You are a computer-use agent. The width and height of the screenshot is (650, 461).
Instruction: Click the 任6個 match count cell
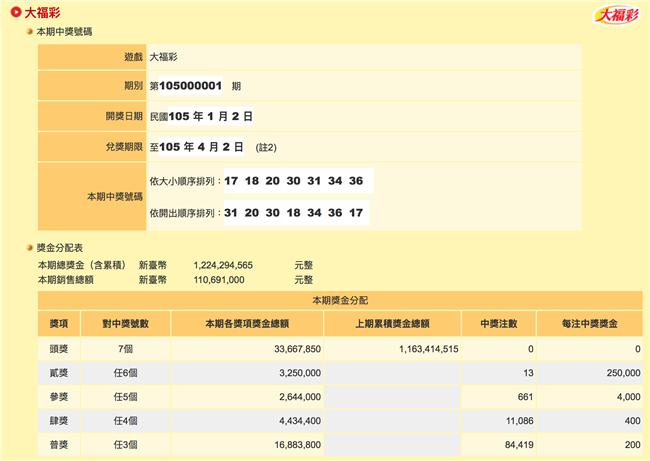pyautogui.click(x=126, y=373)
